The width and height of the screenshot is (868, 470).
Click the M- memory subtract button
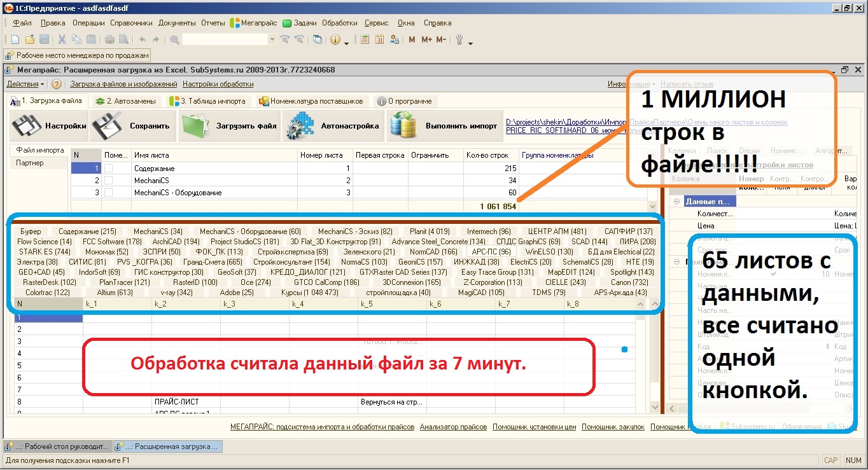[441, 39]
